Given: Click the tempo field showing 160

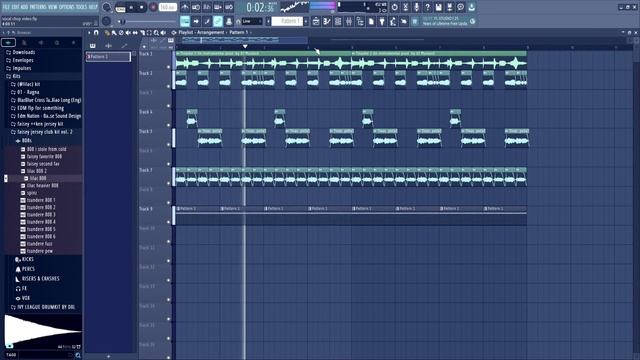Looking at the screenshot, I should click(x=167, y=7).
